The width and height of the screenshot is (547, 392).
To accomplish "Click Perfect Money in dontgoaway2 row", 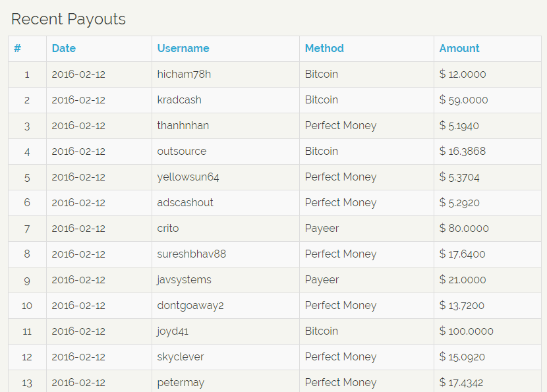I will click(341, 306).
